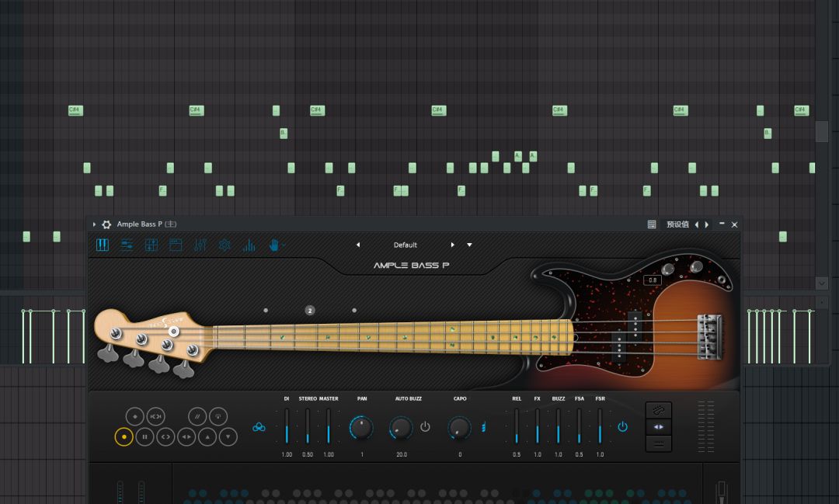Click the blue hand icon in toolbar
The width and height of the screenshot is (839, 504).
click(274, 245)
